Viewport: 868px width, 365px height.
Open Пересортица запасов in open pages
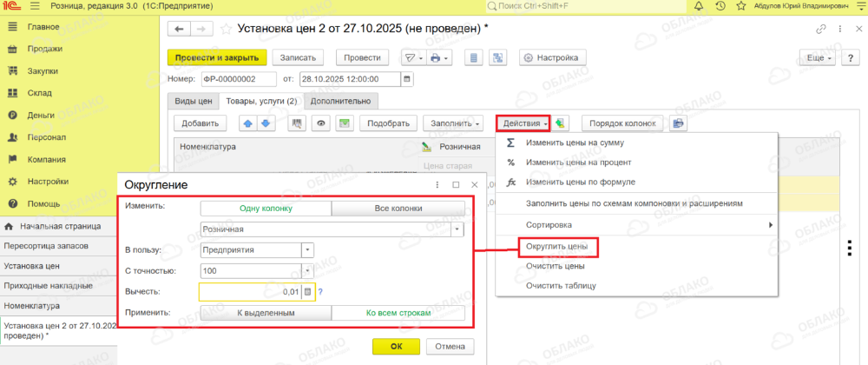click(59, 246)
